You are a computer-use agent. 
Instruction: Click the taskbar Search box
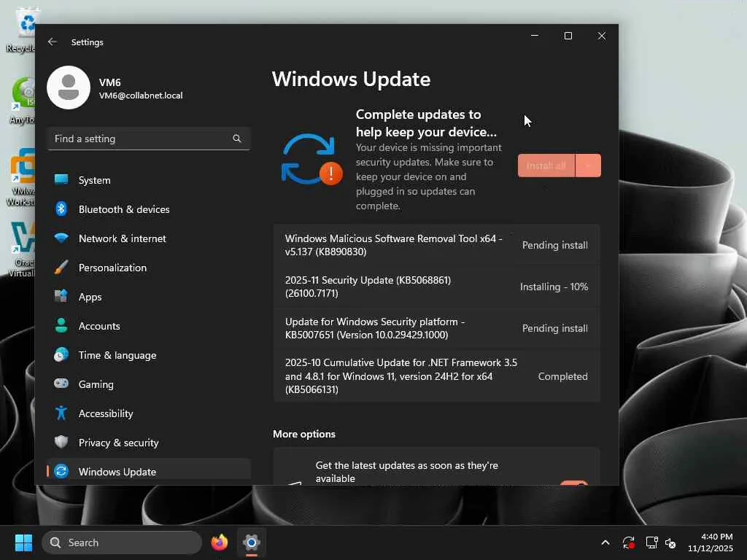click(122, 542)
